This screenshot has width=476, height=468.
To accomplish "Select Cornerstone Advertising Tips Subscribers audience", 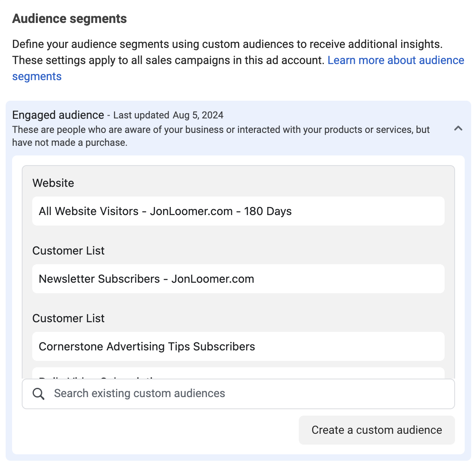I will click(x=238, y=346).
